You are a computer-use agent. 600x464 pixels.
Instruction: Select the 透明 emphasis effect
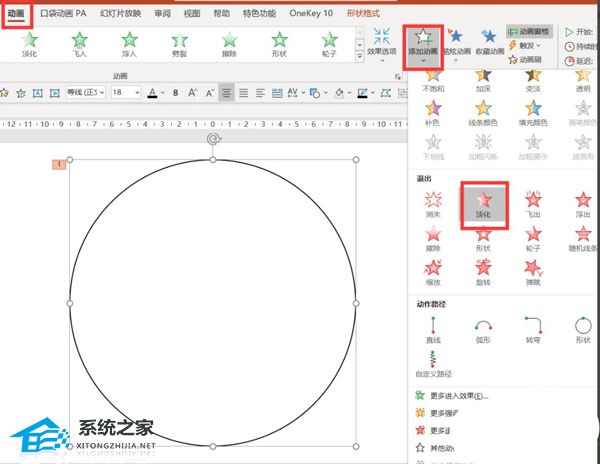tap(583, 81)
